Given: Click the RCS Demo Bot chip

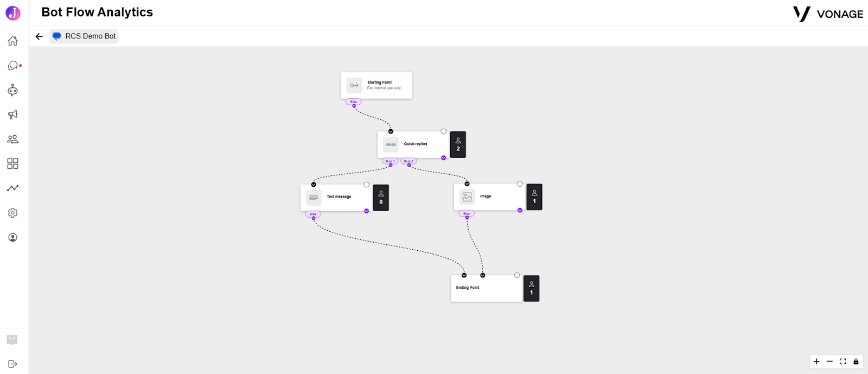Looking at the screenshot, I should click(x=84, y=36).
